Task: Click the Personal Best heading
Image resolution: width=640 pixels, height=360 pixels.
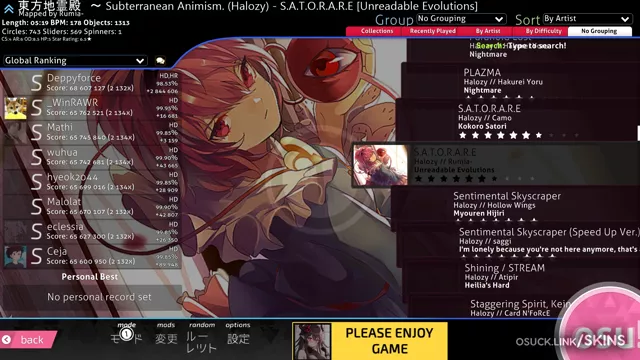Action: pos(90,277)
